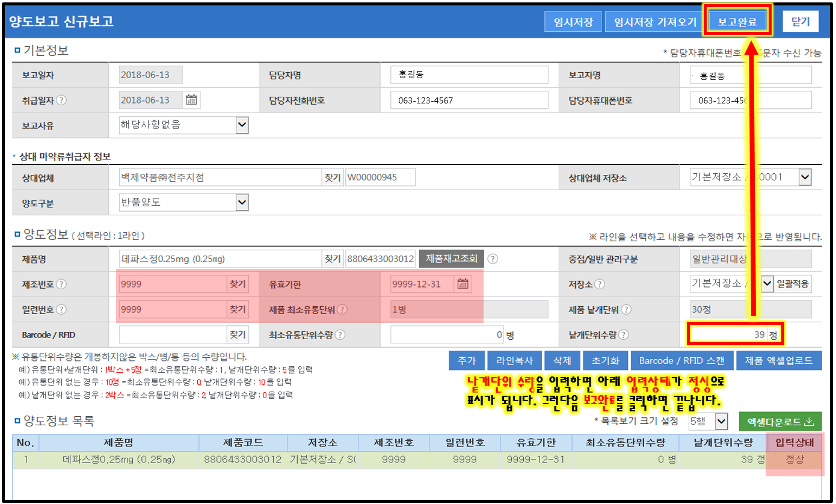Screen dimensions: 836x504
Task: Click help icon next to 낱개단위수량 label
Action: [x=624, y=335]
